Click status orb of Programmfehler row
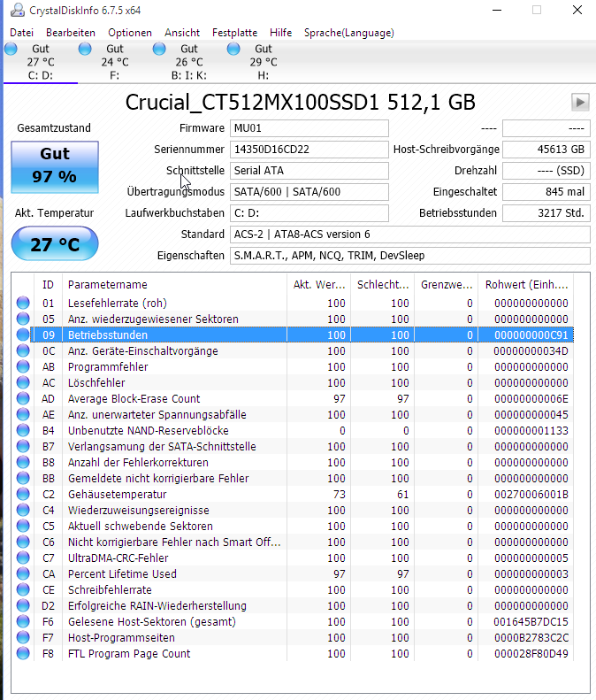Viewport: 596px width, 700px height. click(x=23, y=367)
